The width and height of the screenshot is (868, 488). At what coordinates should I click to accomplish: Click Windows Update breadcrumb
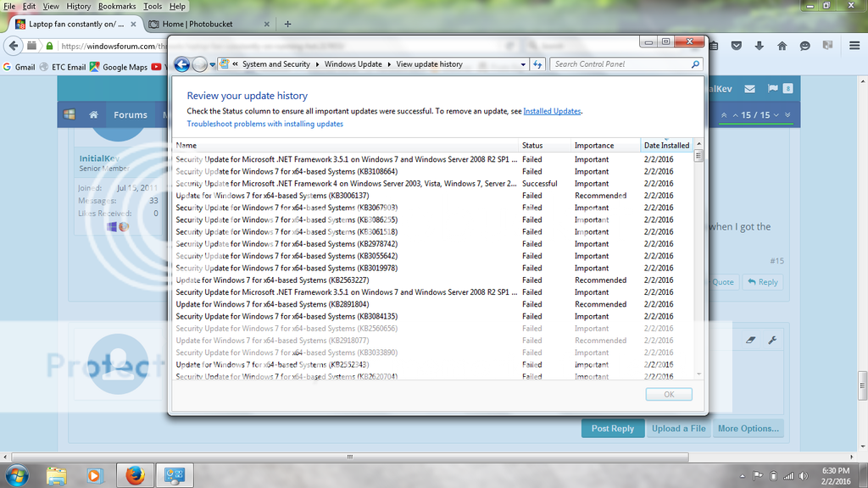353,64
